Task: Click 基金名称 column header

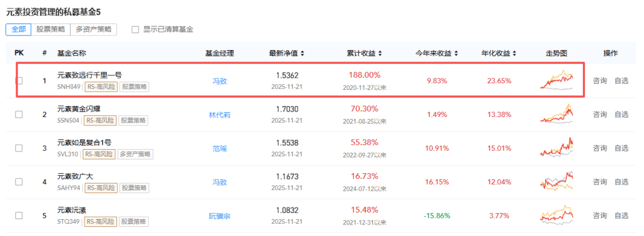Action: pyautogui.click(x=71, y=53)
